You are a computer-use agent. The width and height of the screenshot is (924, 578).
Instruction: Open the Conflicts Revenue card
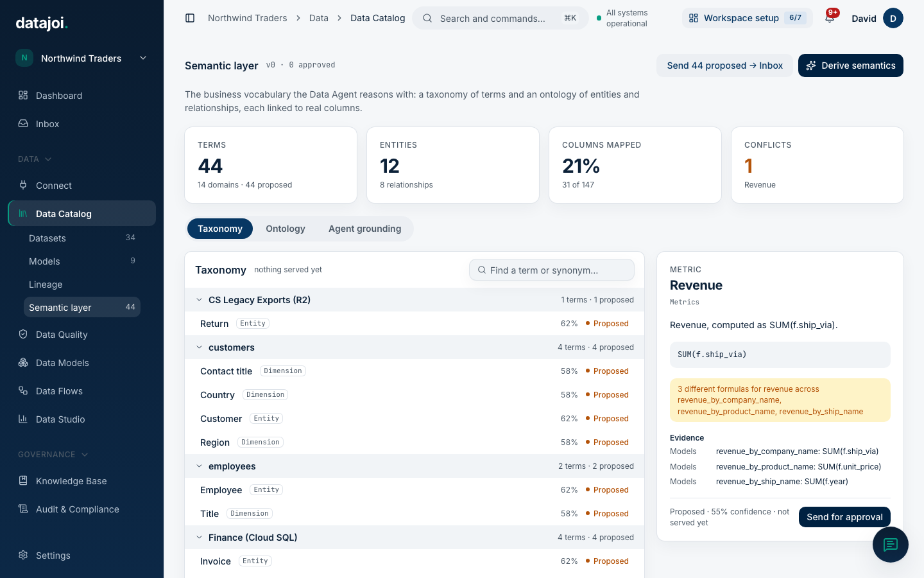click(x=817, y=165)
